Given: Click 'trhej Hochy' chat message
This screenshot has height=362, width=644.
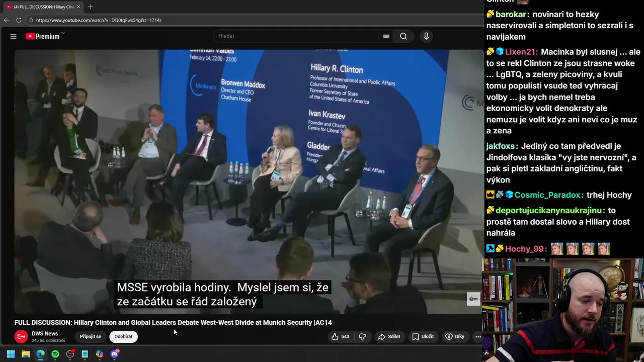Looking at the screenshot, I should tap(609, 195).
